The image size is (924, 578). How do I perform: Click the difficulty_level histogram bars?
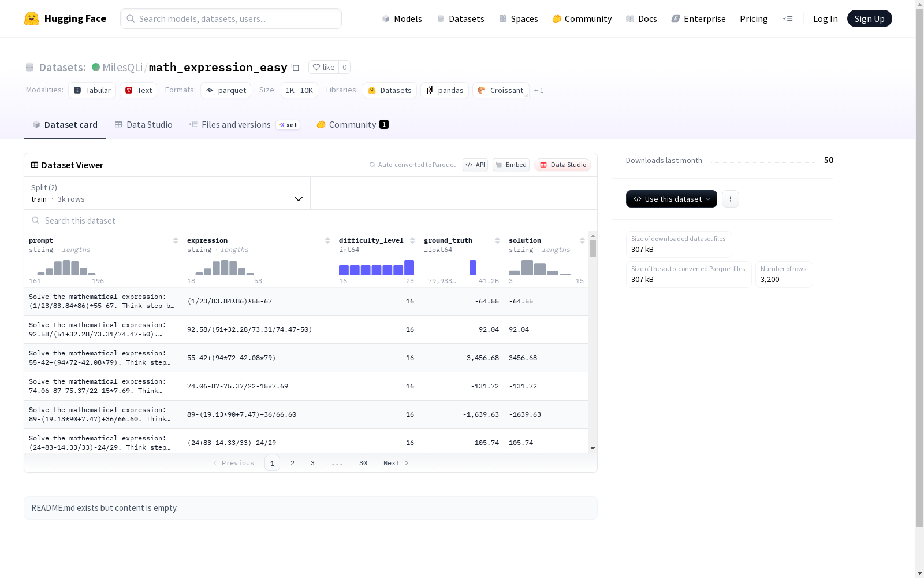[377, 268]
